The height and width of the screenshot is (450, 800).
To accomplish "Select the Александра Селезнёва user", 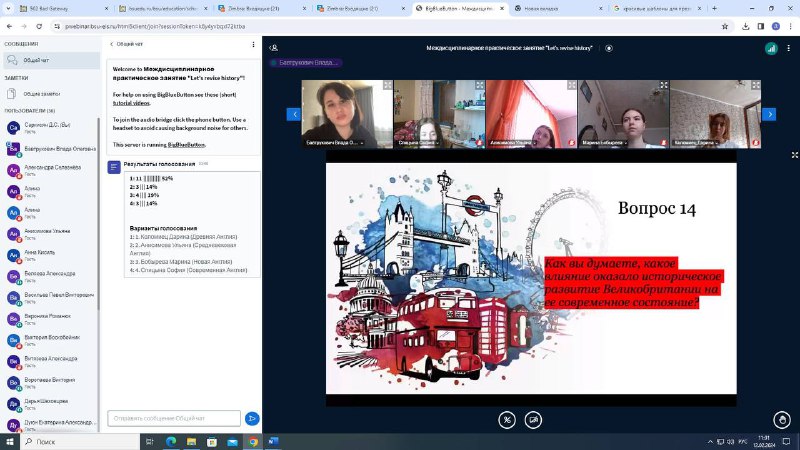I will [x=50, y=170].
